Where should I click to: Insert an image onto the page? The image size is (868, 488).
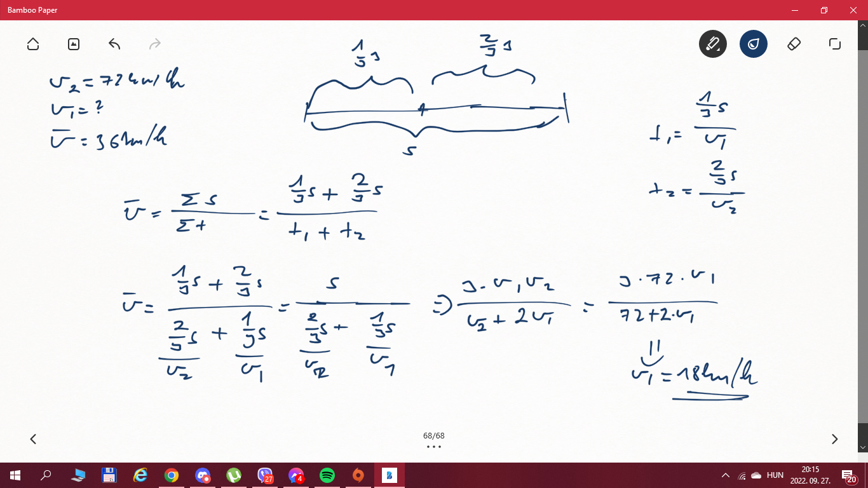[74, 44]
